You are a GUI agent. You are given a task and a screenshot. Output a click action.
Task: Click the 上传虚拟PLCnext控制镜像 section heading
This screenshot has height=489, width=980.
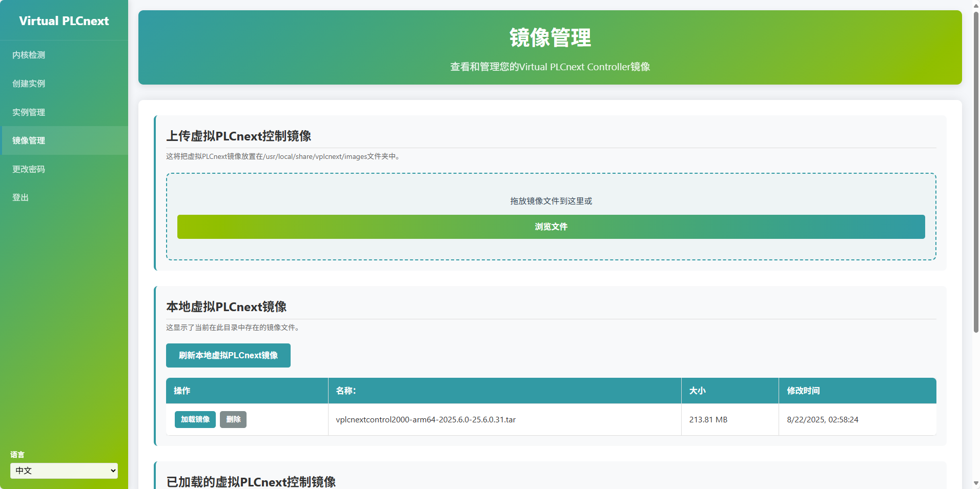pyautogui.click(x=239, y=136)
